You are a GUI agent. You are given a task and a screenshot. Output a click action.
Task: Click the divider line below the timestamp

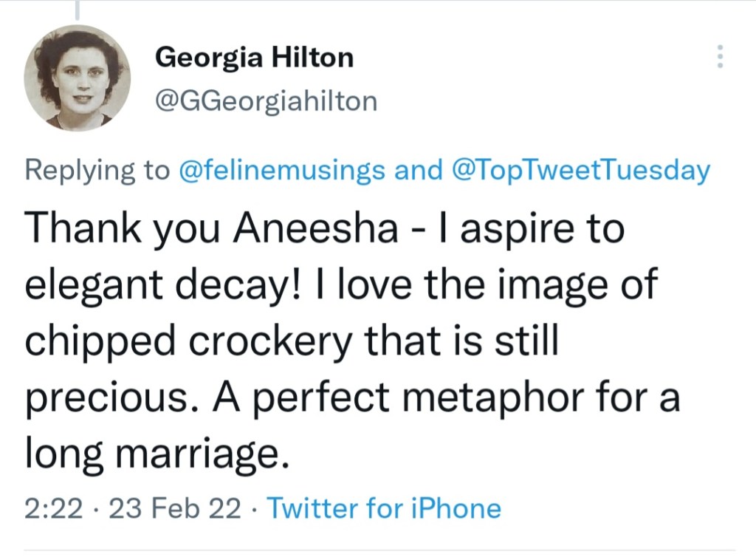pos(379,550)
